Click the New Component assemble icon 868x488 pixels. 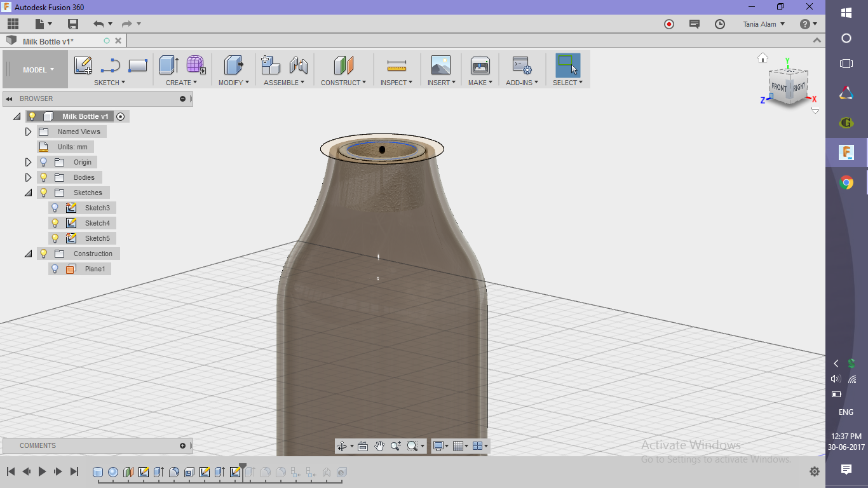tap(271, 65)
